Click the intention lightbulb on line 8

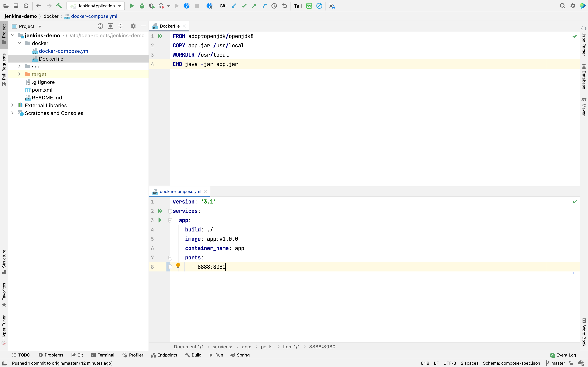178,266
